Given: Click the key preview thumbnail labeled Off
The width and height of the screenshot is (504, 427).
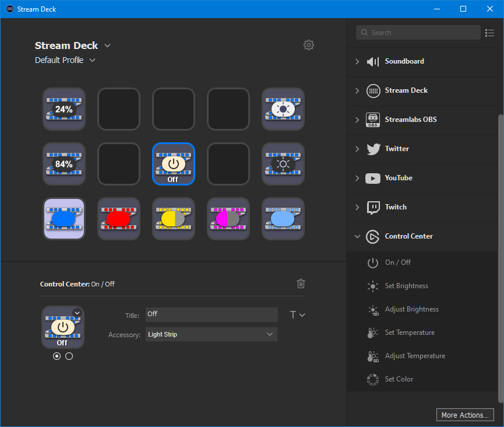Looking at the screenshot, I should pyautogui.click(x=63, y=327).
